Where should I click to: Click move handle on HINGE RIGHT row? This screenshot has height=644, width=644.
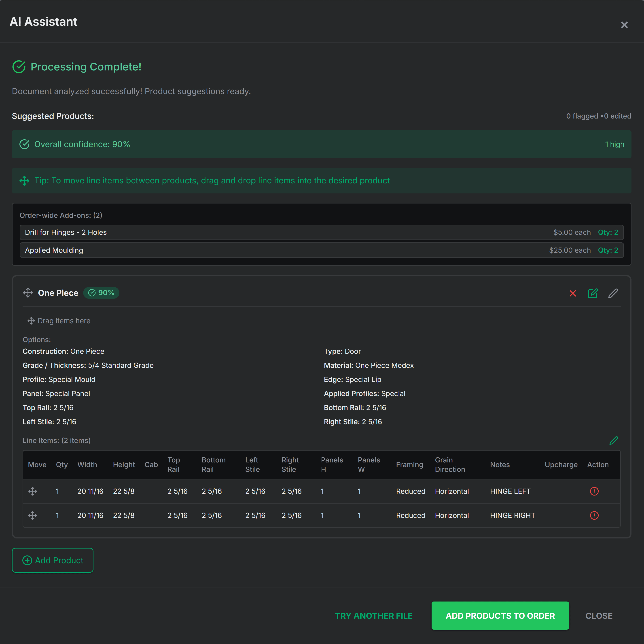[x=33, y=515]
